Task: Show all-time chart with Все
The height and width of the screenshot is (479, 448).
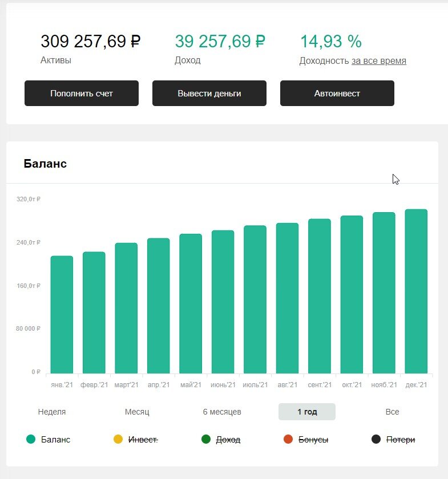Action: [x=392, y=412]
